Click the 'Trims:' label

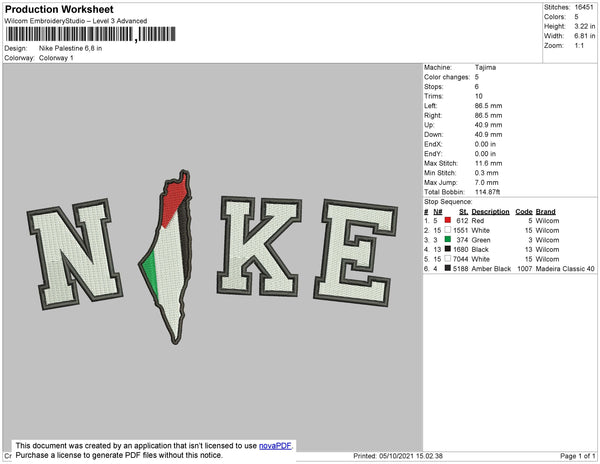coord(434,96)
